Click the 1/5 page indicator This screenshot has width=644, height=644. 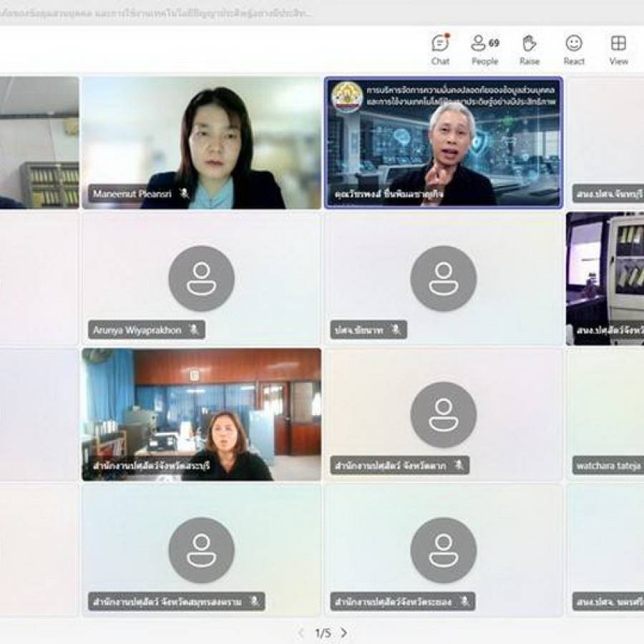coord(323,633)
